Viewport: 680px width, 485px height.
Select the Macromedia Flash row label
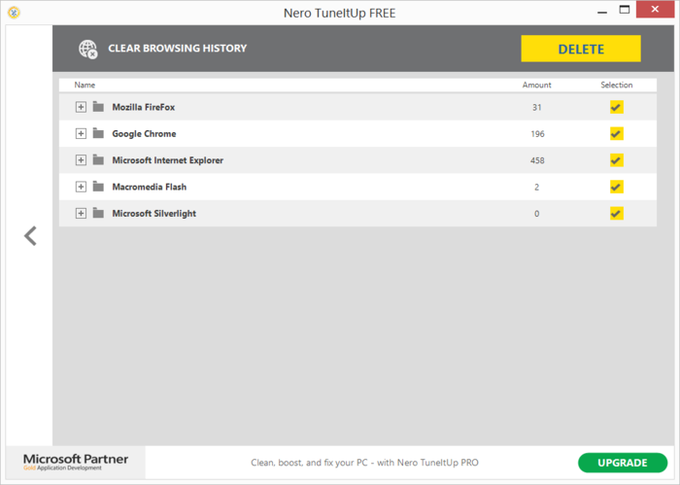coord(149,187)
